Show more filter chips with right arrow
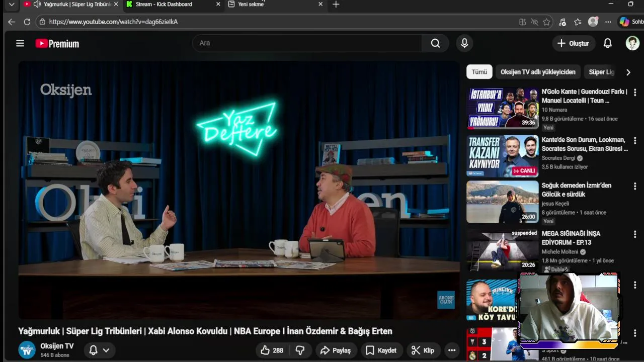This screenshot has height=362, width=644. click(628, 72)
